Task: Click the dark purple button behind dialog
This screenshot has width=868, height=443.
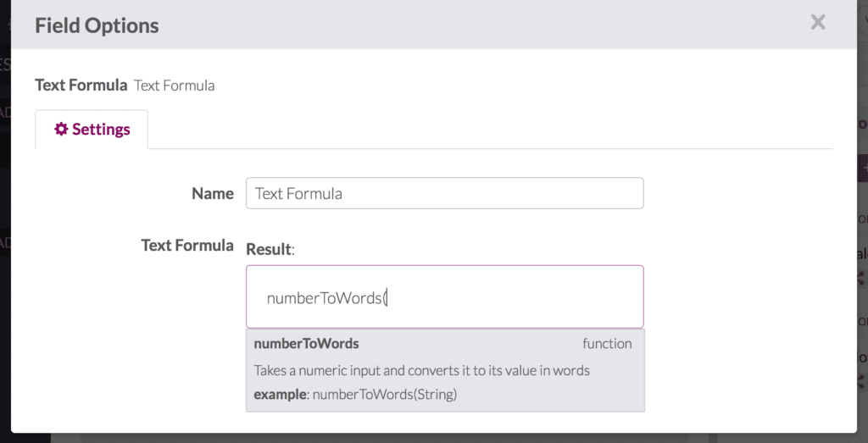Action: 862,167
